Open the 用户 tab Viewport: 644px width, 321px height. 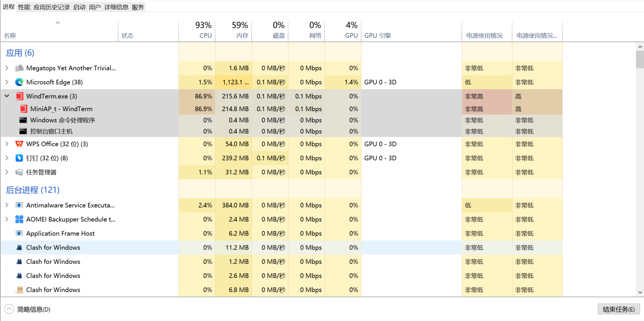pos(95,7)
